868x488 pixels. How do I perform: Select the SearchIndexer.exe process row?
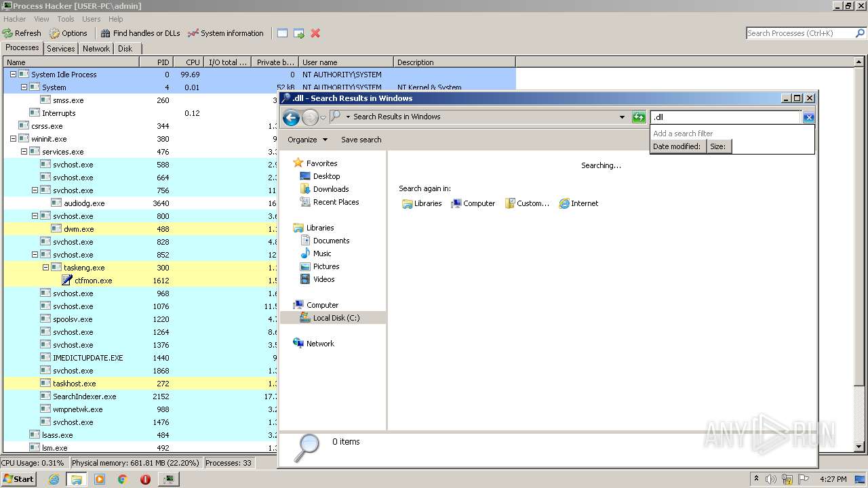click(140, 396)
